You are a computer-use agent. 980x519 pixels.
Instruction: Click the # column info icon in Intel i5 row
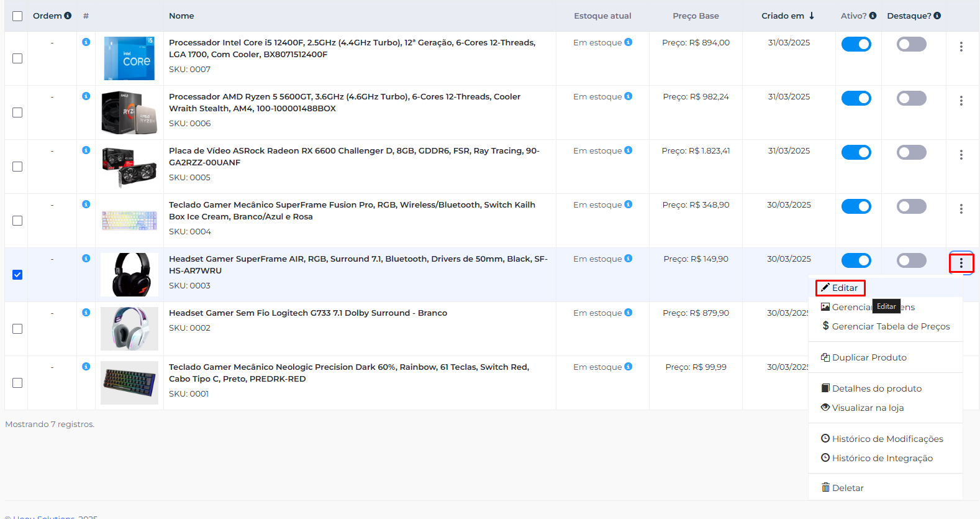(x=86, y=42)
